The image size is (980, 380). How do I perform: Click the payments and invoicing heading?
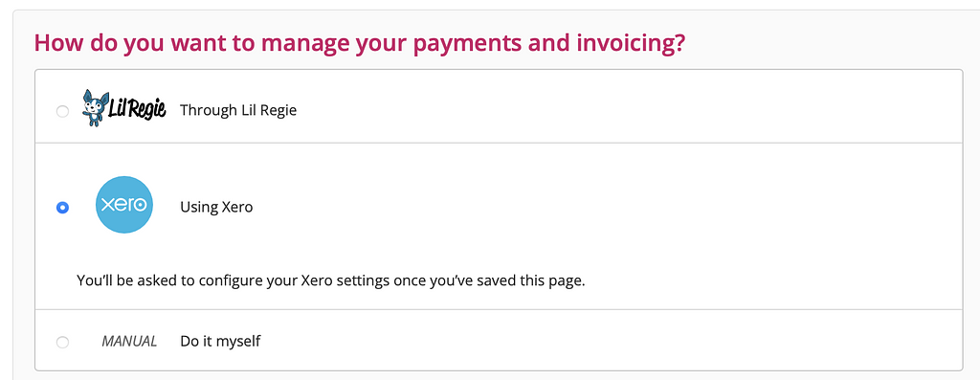coord(360,44)
